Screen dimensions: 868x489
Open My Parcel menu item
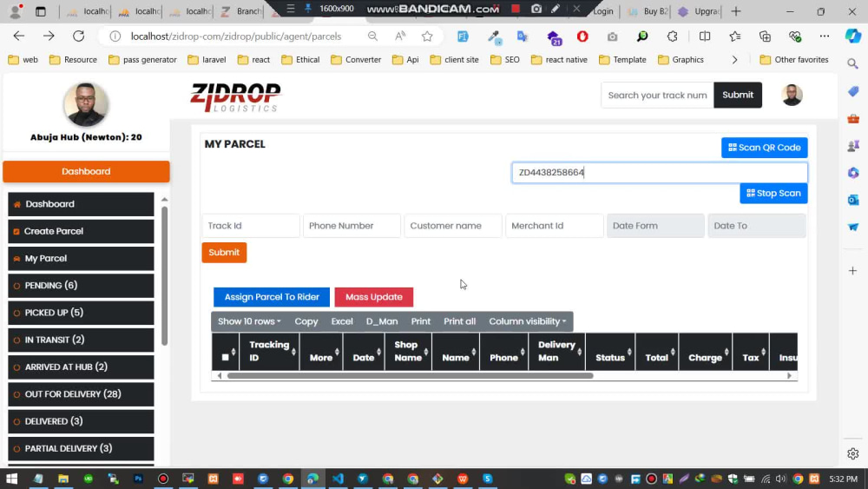click(x=81, y=259)
